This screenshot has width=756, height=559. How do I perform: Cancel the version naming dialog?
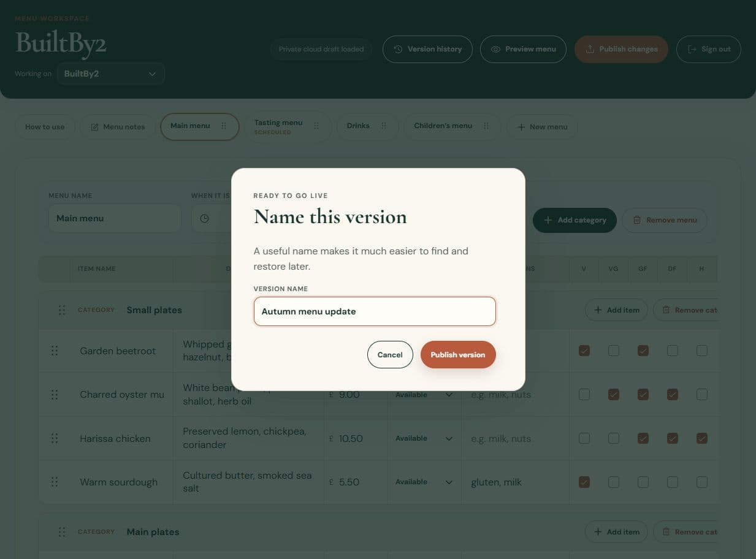click(390, 354)
